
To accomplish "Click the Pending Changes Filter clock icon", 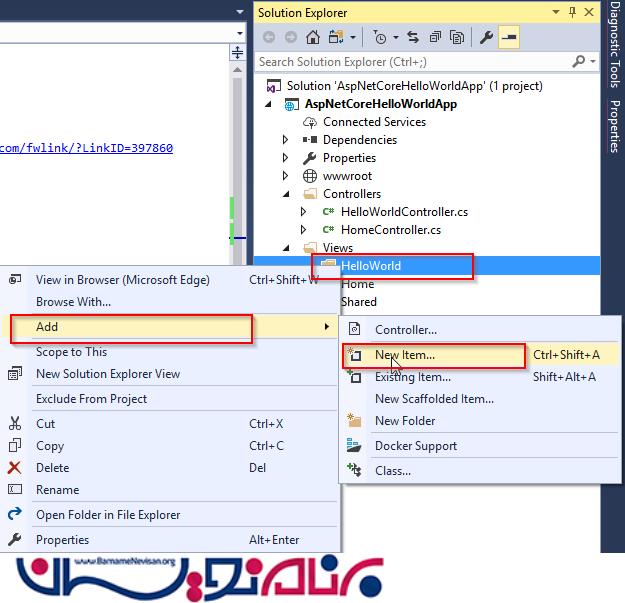I will (380, 38).
